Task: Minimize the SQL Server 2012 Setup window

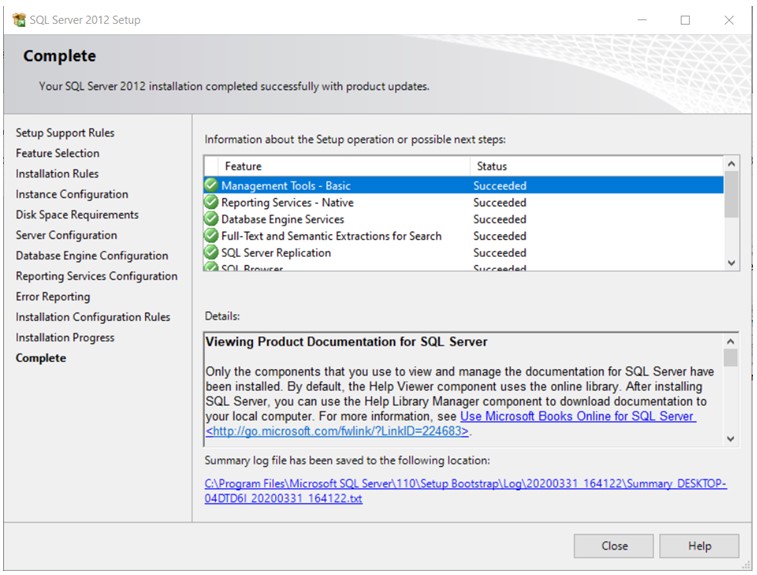Action: 642,20
